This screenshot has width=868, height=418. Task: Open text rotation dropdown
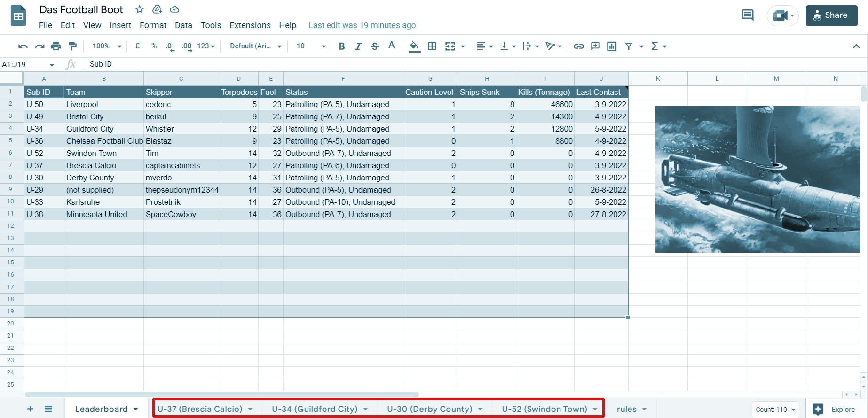[x=554, y=46]
